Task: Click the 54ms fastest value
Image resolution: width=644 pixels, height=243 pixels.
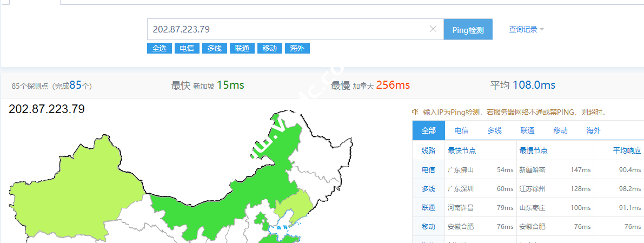Action: [505, 169]
